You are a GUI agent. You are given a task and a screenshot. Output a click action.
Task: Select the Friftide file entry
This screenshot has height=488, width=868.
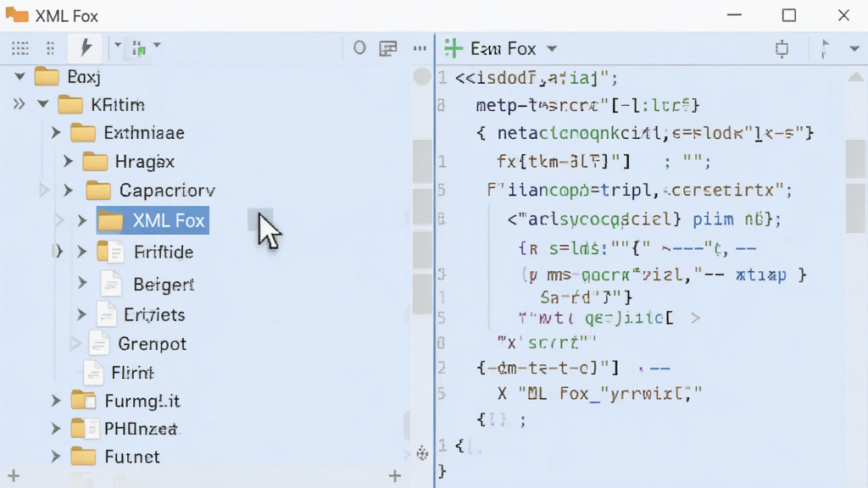145,252
